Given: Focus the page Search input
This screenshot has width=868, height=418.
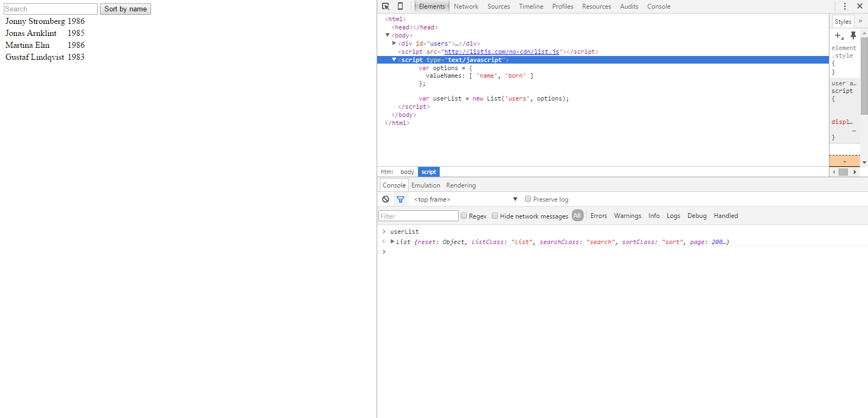Looking at the screenshot, I should [51, 9].
